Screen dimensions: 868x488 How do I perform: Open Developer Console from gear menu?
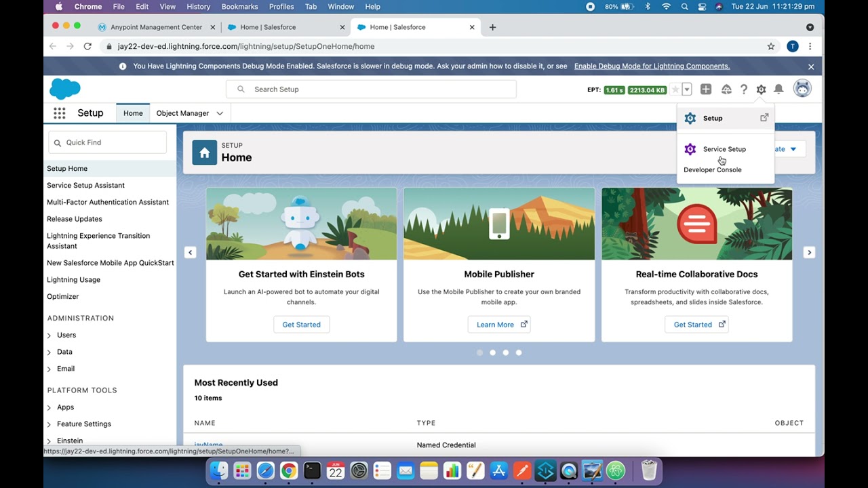[713, 169]
